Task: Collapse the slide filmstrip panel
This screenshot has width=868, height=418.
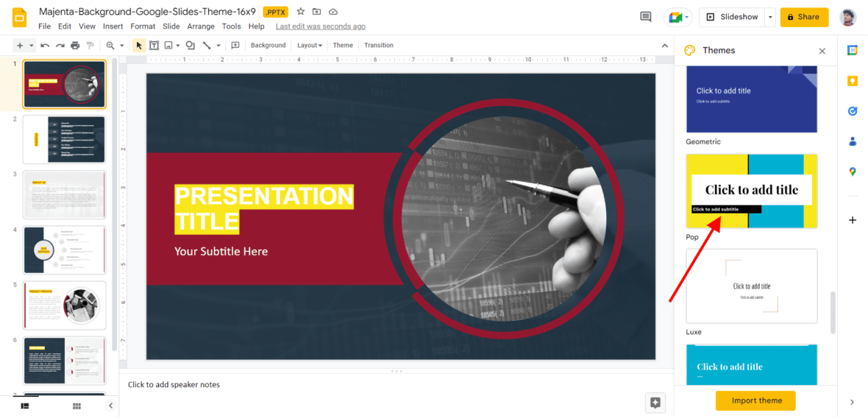Action: 111,405
